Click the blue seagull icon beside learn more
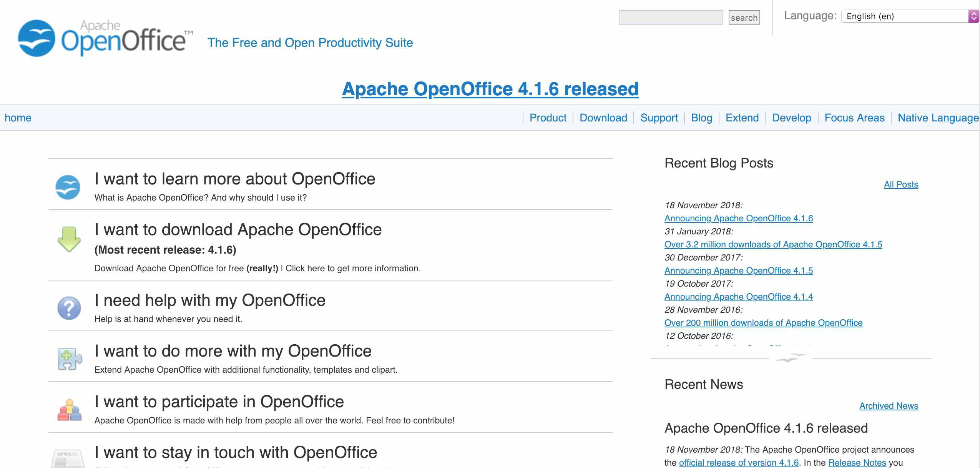 pyautogui.click(x=68, y=187)
